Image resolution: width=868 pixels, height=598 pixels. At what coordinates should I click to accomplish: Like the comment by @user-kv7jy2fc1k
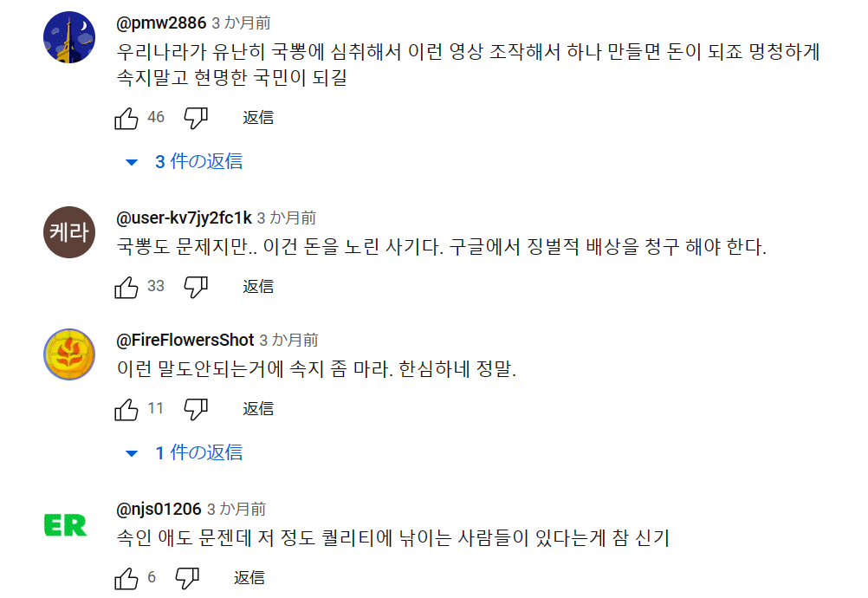(x=126, y=287)
